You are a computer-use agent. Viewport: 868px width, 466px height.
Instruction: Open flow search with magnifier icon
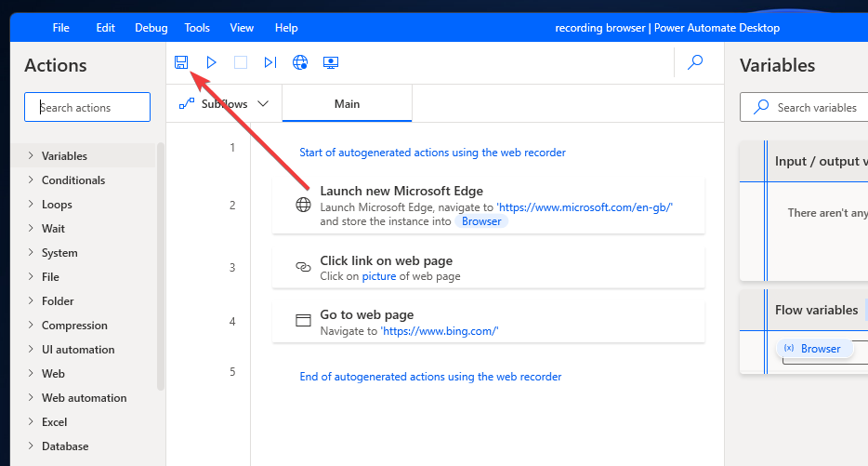pos(695,61)
